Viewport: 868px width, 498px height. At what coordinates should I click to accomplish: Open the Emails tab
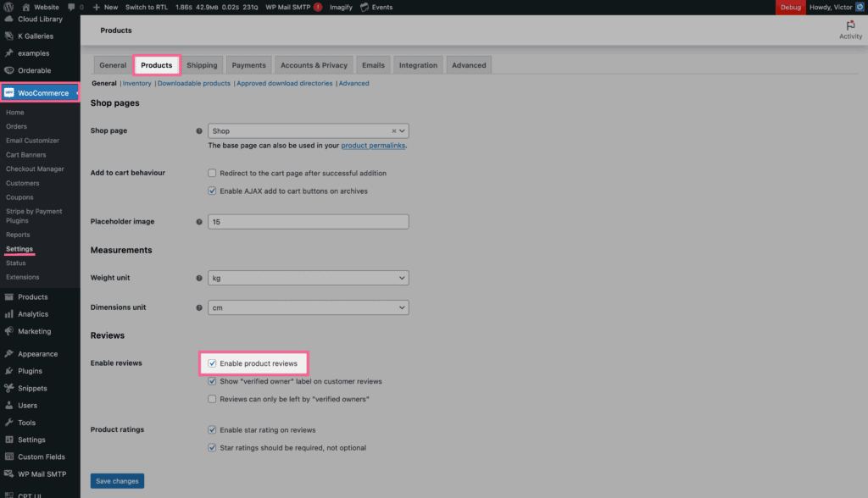tap(373, 65)
